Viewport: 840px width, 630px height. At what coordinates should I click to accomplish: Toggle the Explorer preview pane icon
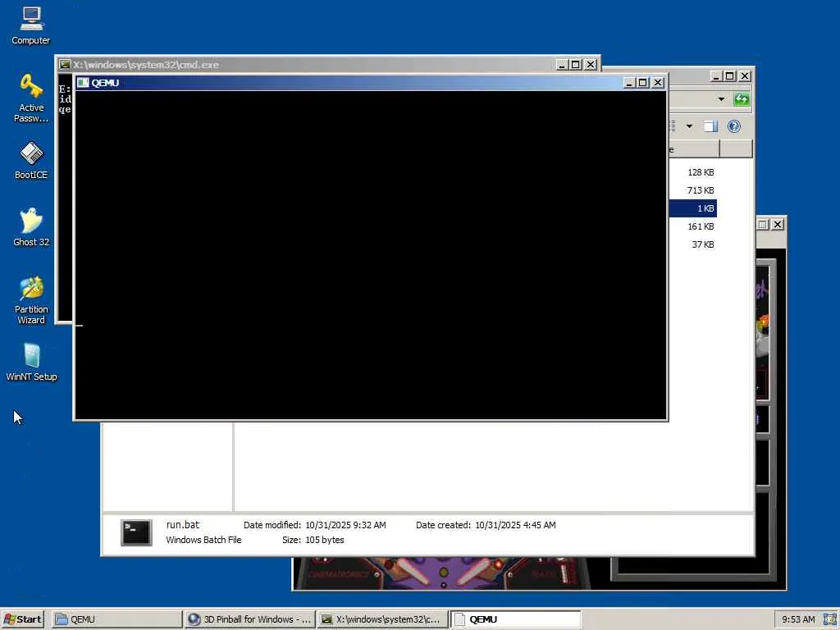pos(711,126)
